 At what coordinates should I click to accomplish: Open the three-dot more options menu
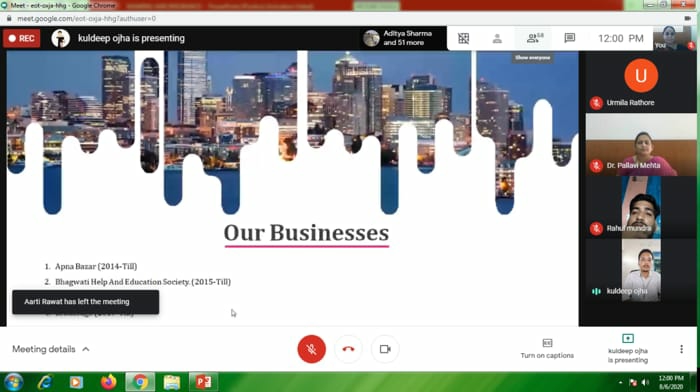pyautogui.click(x=681, y=349)
